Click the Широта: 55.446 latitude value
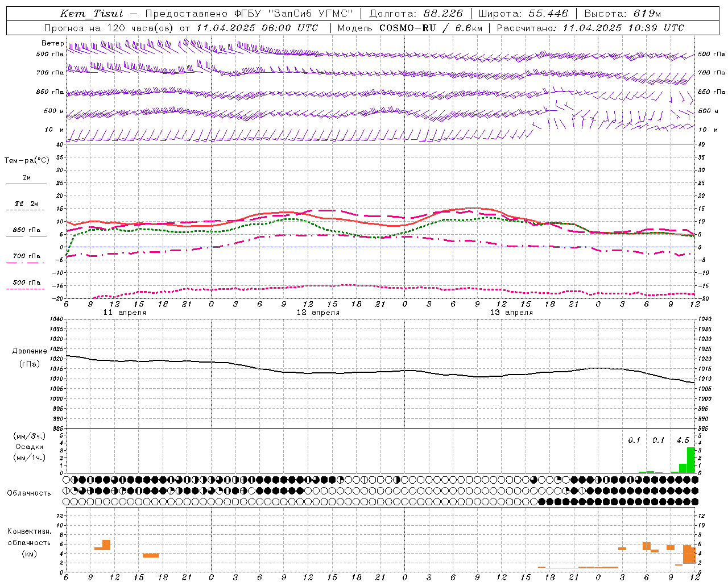 523,14
